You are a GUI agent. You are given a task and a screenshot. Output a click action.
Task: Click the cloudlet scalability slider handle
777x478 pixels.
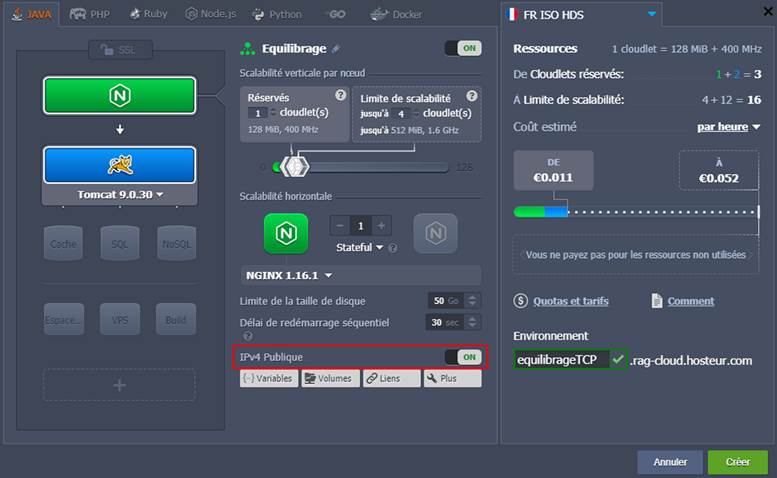point(293,166)
